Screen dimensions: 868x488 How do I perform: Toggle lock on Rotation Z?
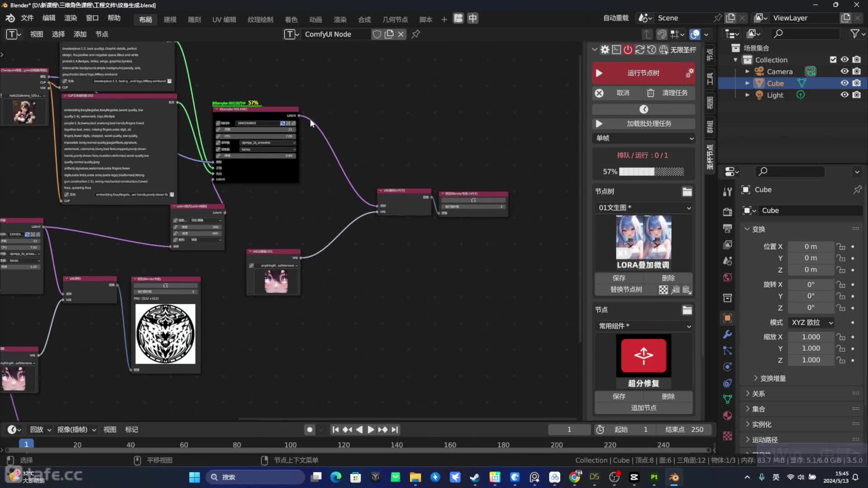[x=841, y=308]
